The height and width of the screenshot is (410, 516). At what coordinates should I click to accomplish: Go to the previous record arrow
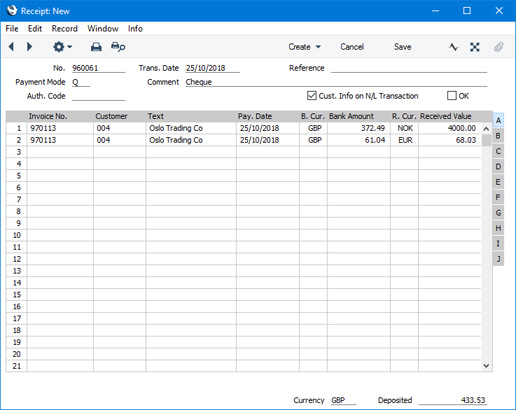coord(11,47)
